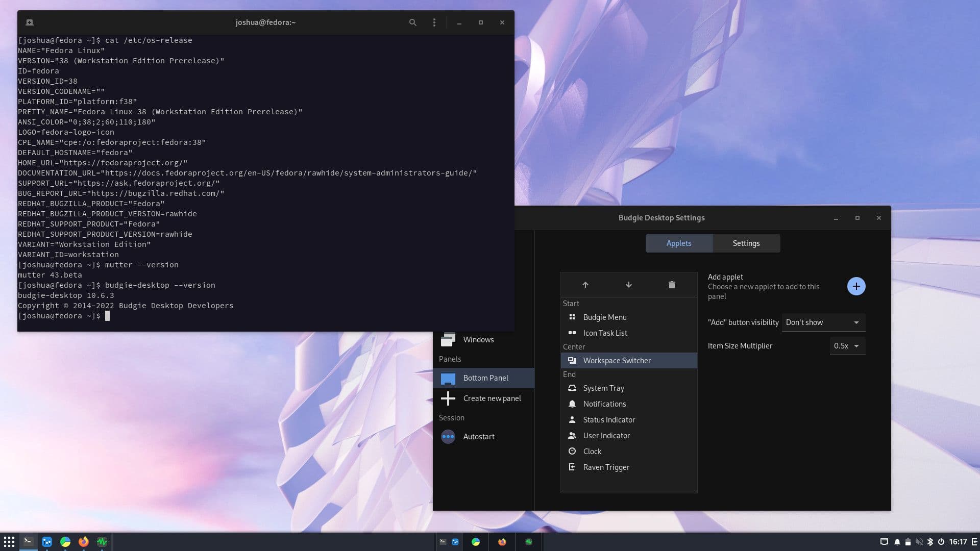Viewport: 980px width, 551px height.
Task: Switch to the Settings tab
Action: pos(746,243)
